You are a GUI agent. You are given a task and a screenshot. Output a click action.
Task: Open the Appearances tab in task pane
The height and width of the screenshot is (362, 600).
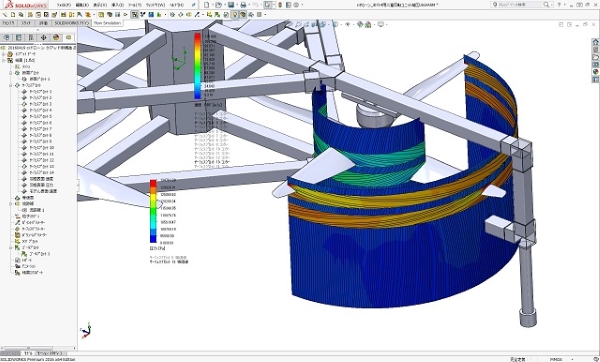coord(595,72)
